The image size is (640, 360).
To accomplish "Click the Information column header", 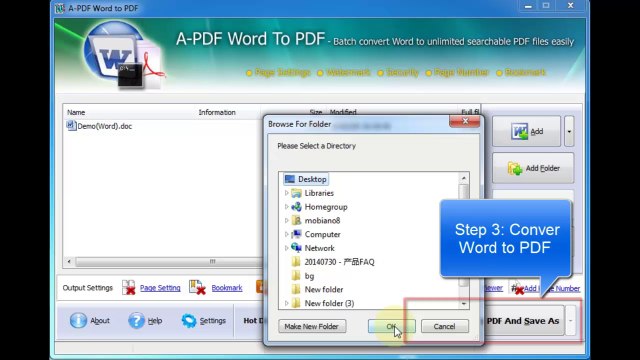I will pyautogui.click(x=217, y=112).
